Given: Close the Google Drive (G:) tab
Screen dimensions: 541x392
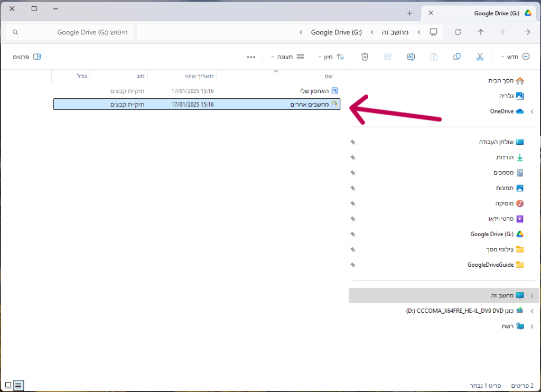Looking at the screenshot, I should point(431,13).
